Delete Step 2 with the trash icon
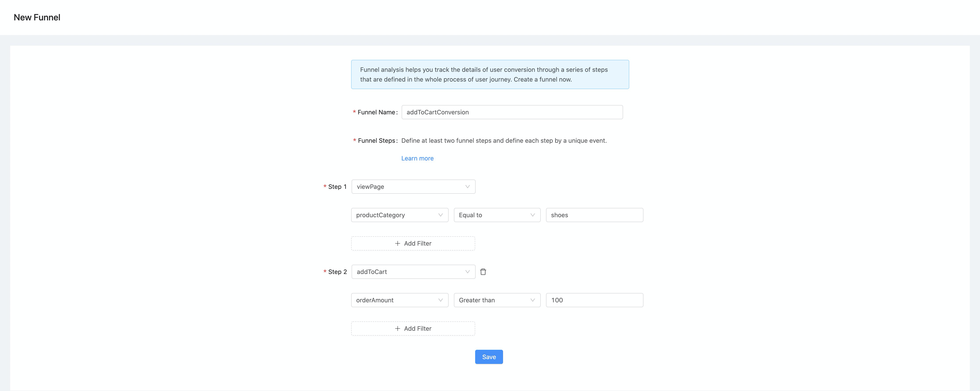This screenshot has height=391, width=980. (483, 272)
